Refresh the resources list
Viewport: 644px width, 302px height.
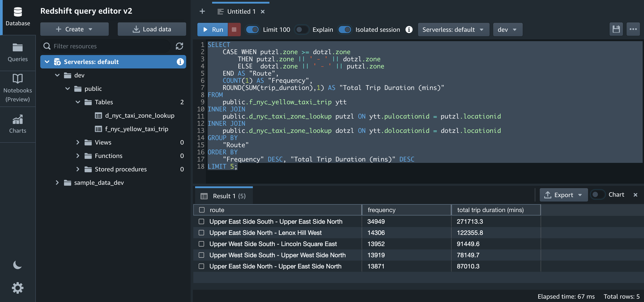[x=179, y=46]
